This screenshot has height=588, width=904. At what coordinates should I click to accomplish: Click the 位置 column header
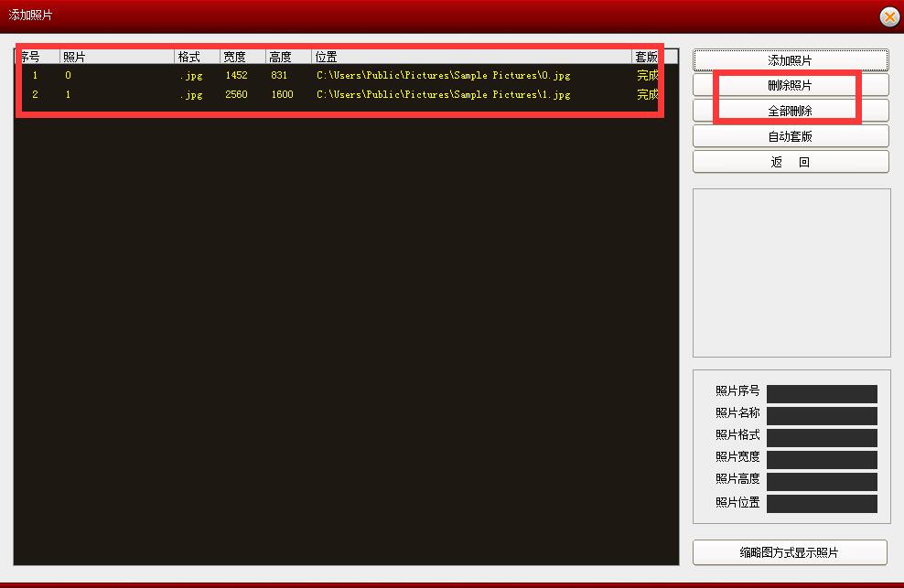pos(470,57)
